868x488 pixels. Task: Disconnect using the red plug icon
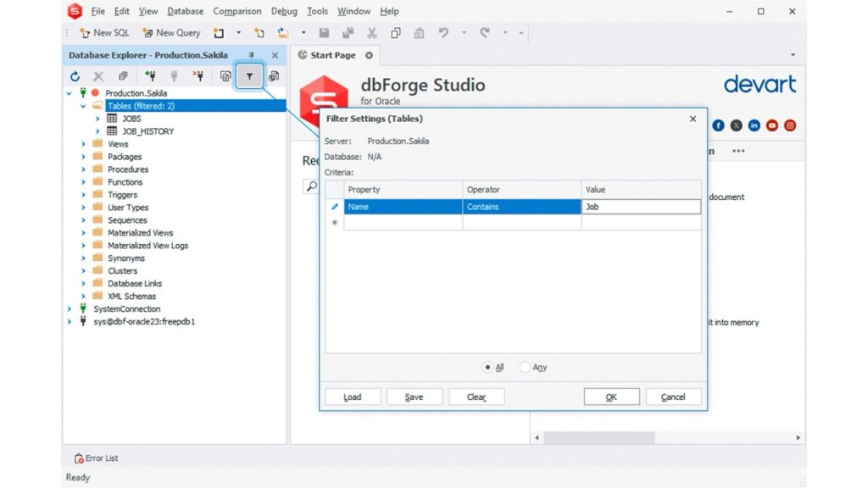pyautogui.click(x=198, y=75)
